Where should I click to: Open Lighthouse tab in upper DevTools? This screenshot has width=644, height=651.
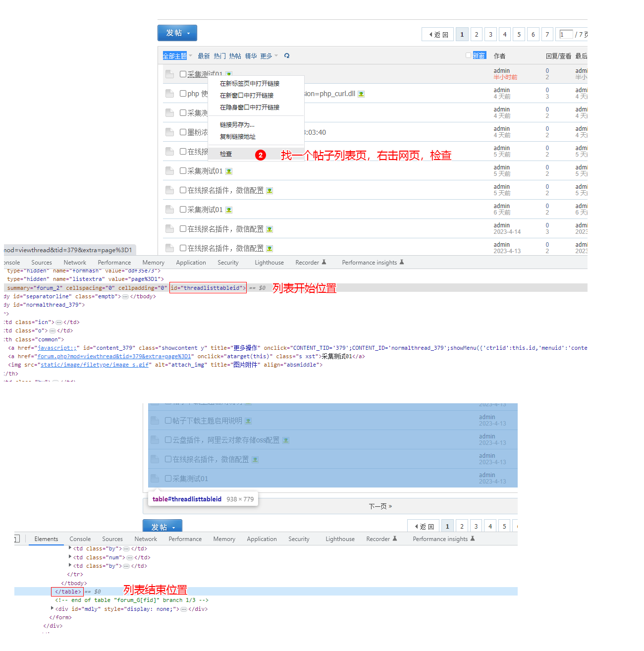pos(269,263)
